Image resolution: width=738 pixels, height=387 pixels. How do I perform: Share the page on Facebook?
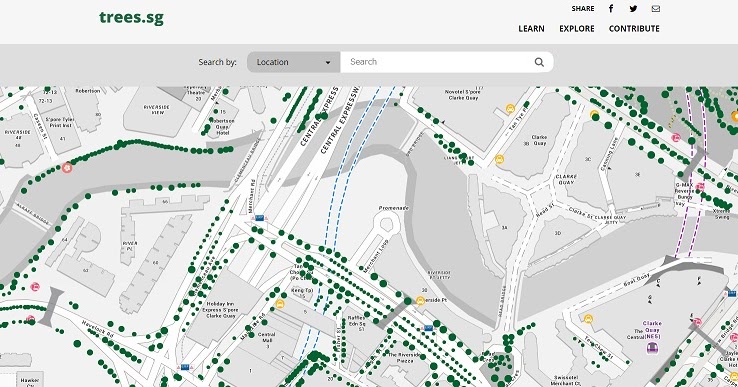pos(611,8)
